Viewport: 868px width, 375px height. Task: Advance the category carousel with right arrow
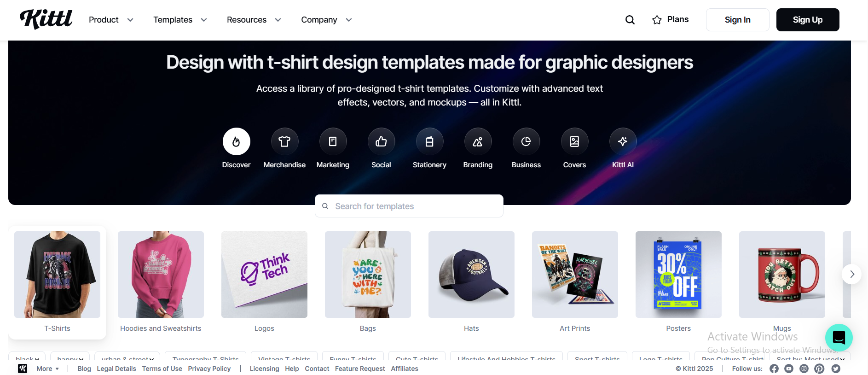coord(851,274)
